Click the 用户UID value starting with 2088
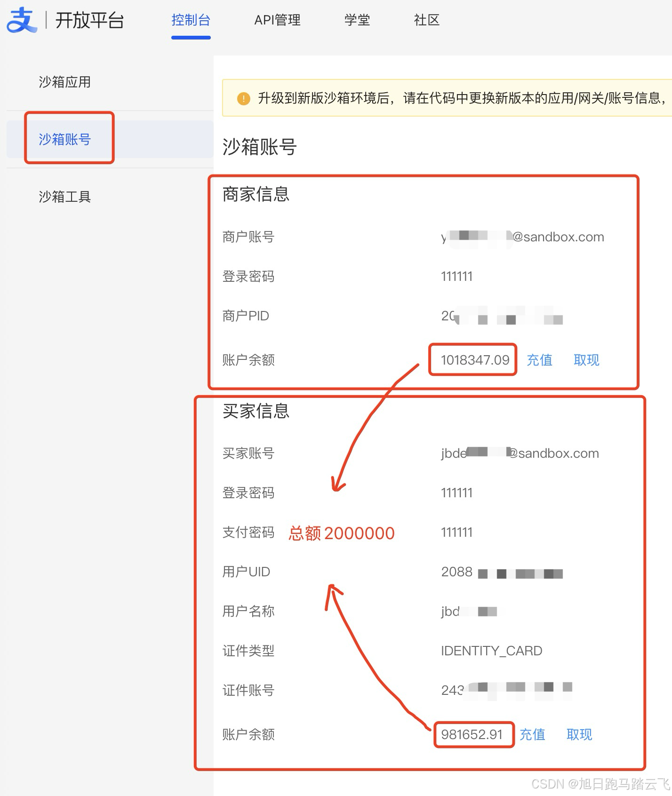The image size is (672, 796). point(502,572)
